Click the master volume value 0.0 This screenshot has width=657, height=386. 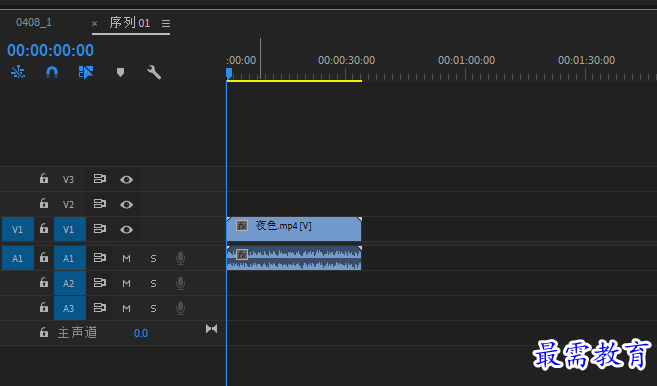click(x=141, y=333)
